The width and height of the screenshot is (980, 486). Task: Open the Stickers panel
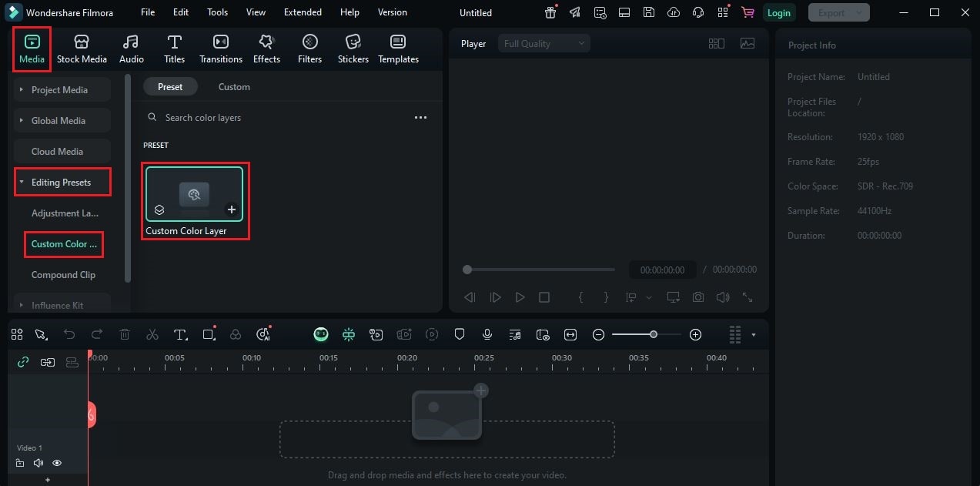353,49
